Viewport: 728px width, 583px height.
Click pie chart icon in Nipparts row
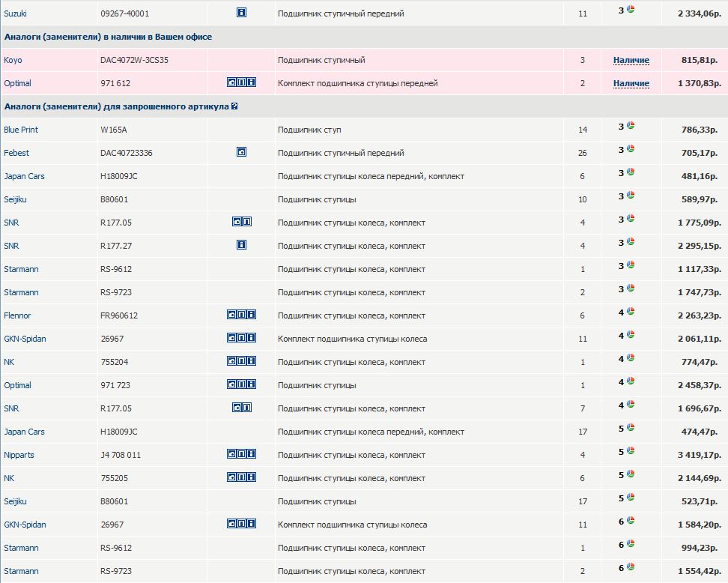(631, 450)
